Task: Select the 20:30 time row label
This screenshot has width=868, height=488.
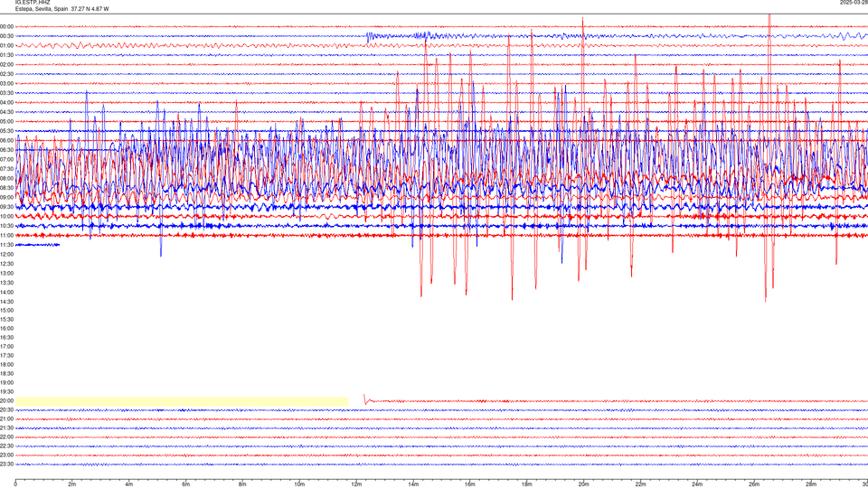Action: [x=6, y=409]
